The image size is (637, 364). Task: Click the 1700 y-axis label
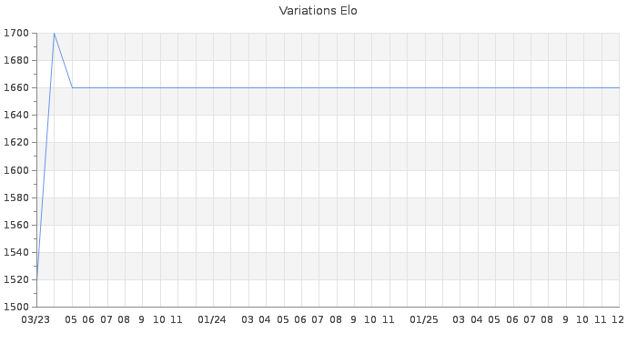point(17,34)
